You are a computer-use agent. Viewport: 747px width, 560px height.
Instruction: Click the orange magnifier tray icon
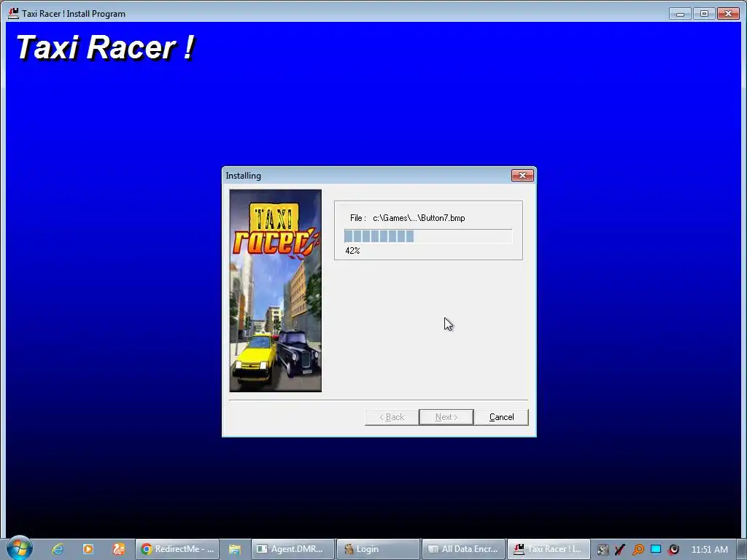(638, 550)
